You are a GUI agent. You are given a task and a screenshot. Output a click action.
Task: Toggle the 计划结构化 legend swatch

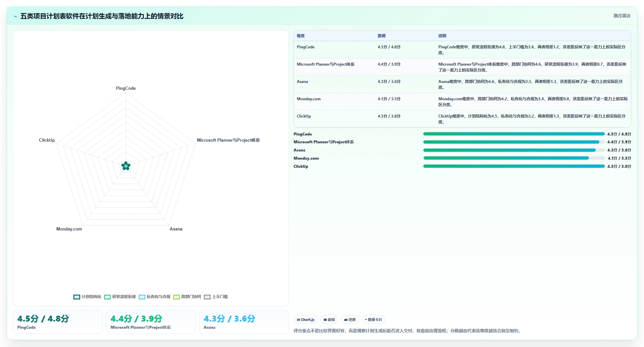[77, 297]
